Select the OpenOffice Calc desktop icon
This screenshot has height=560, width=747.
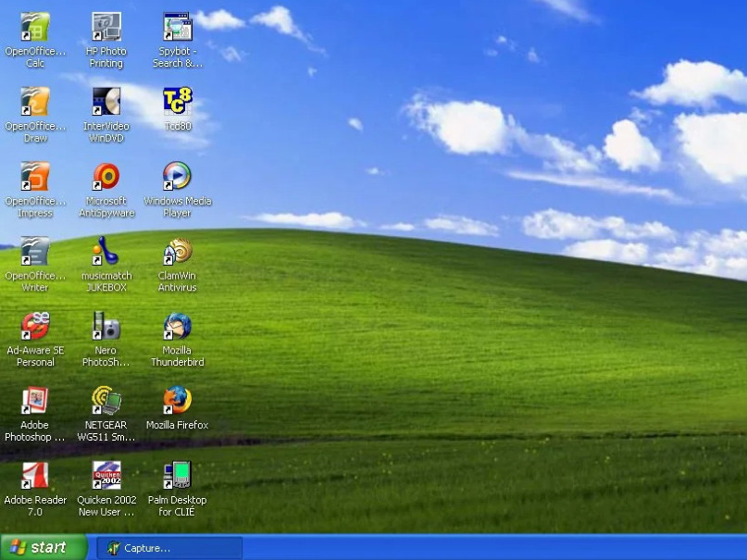(35, 28)
